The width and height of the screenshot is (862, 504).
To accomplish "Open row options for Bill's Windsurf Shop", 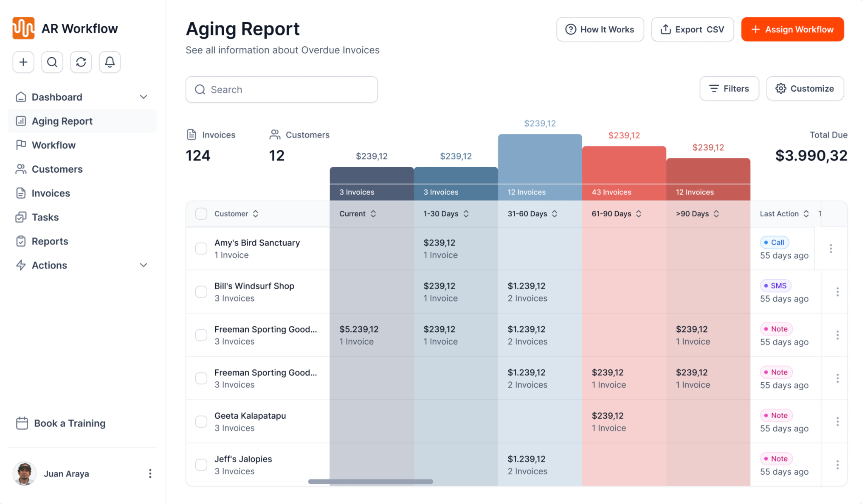I will (837, 292).
